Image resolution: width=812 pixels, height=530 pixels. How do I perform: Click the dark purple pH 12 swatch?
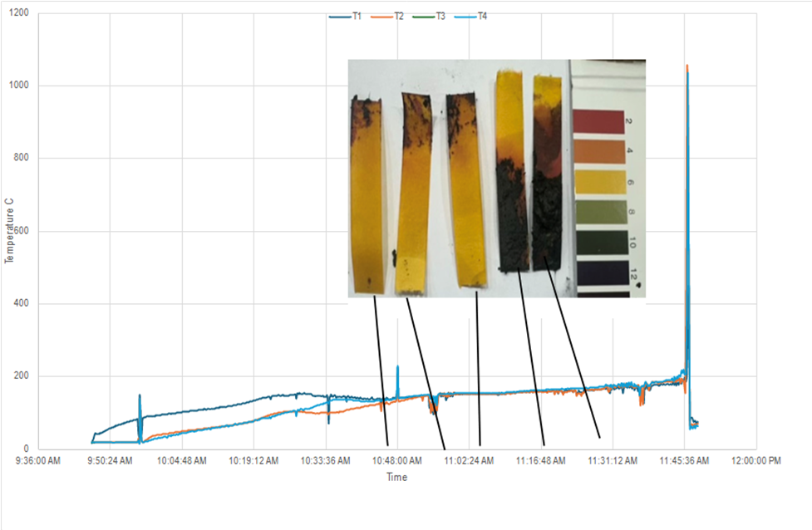603,272
